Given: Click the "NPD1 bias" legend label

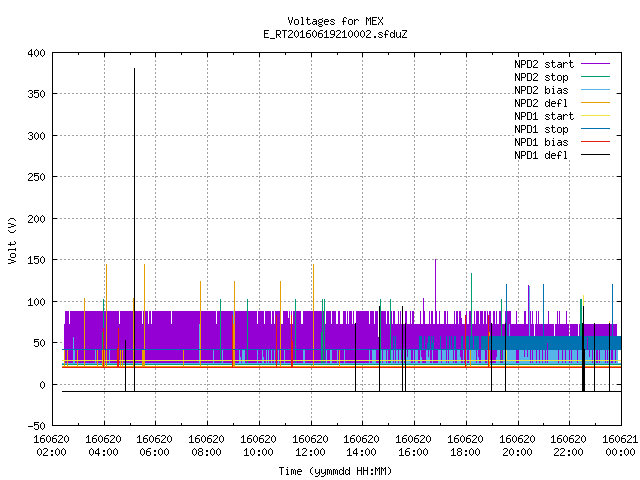Looking at the screenshot, I should [x=541, y=142].
